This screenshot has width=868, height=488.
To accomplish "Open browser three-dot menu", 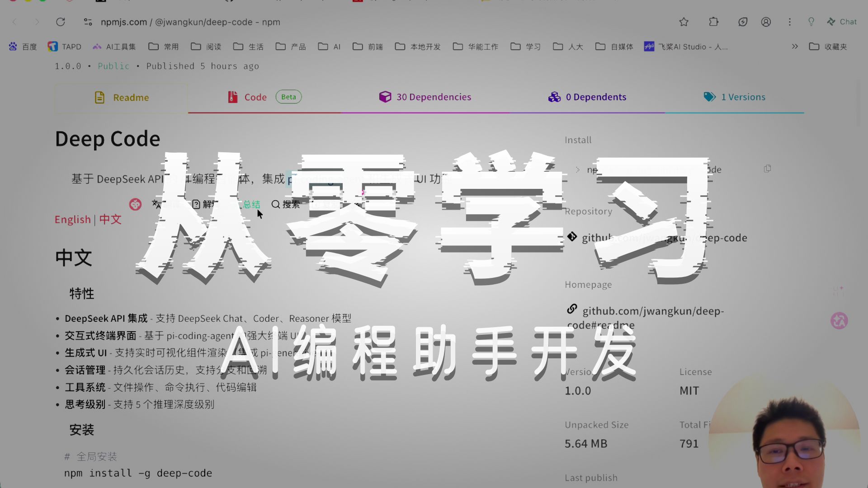I will pos(790,22).
